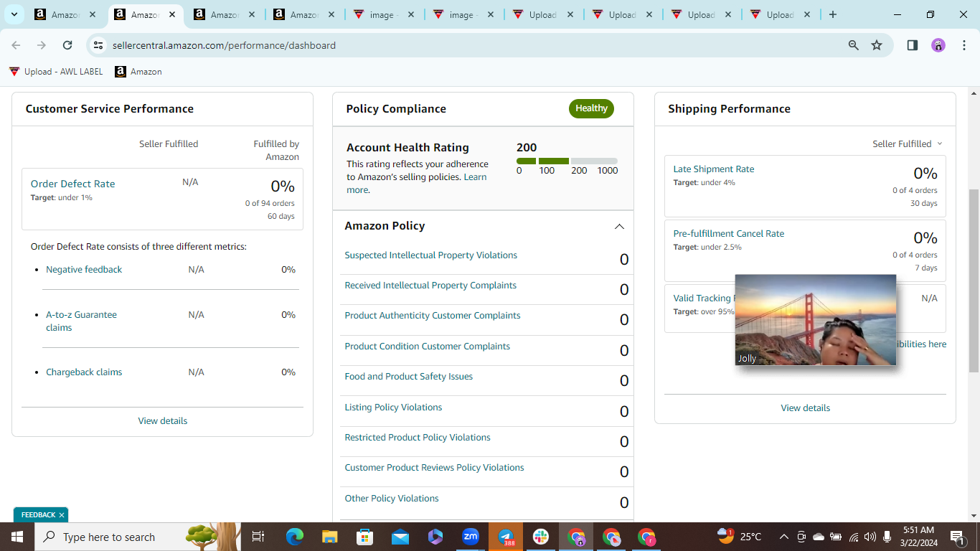Open Product Condition Customer Complaints
This screenshot has height=551, width=980.
[x=427, y=347]
